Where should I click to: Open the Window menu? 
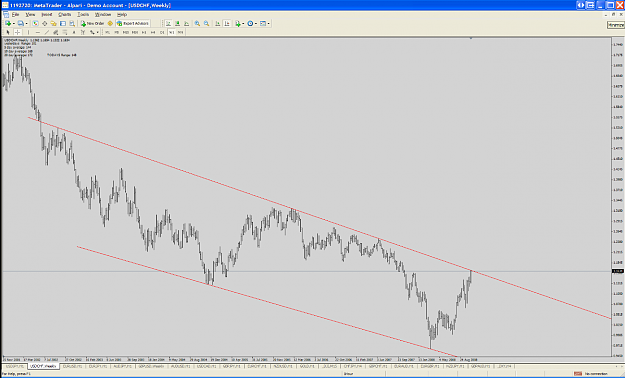tap(103, 14)
